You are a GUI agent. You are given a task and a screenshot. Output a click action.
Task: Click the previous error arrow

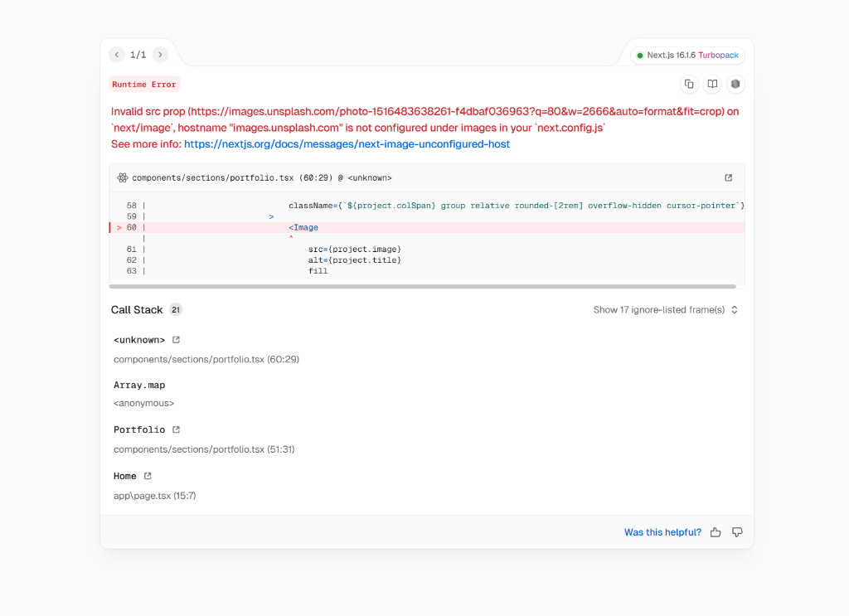[117, 55]
